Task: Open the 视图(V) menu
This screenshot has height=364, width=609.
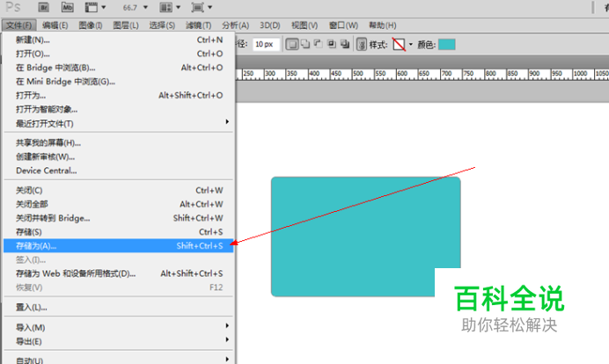Action: 304,25
